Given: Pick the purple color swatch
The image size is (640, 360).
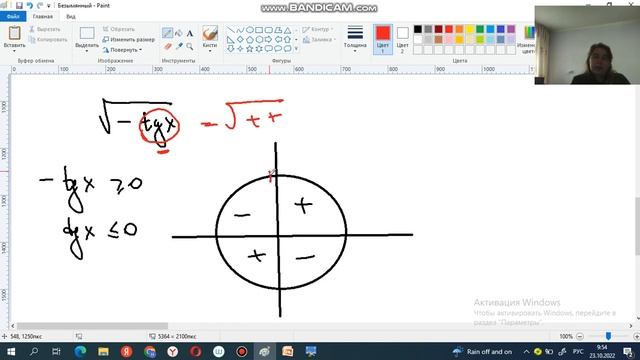Looking at the screenshot, I should point(511,29).
